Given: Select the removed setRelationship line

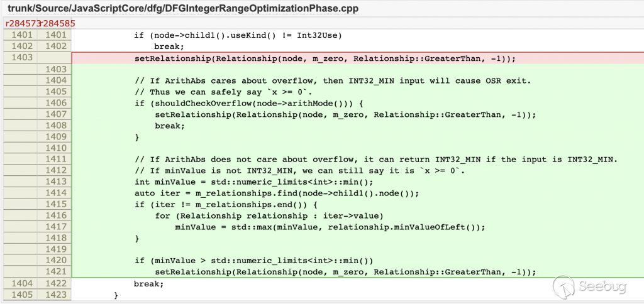Looking at the screenshot, I should (x=325, y=58).
